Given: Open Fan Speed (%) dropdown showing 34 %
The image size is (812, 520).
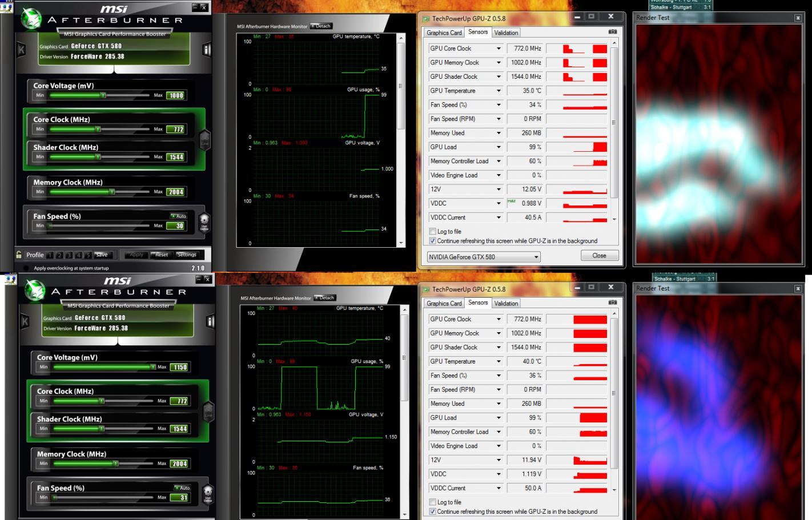Looking at the screenshot, I should [x=499, y=105].
